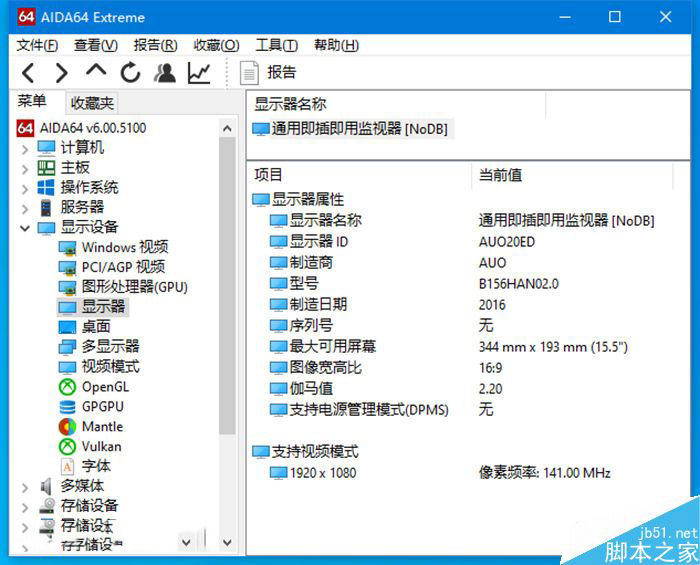The width and height of the screenshot is (700, 565).
Task: Open the user icon in the toolbar
Action: point(165,72)
